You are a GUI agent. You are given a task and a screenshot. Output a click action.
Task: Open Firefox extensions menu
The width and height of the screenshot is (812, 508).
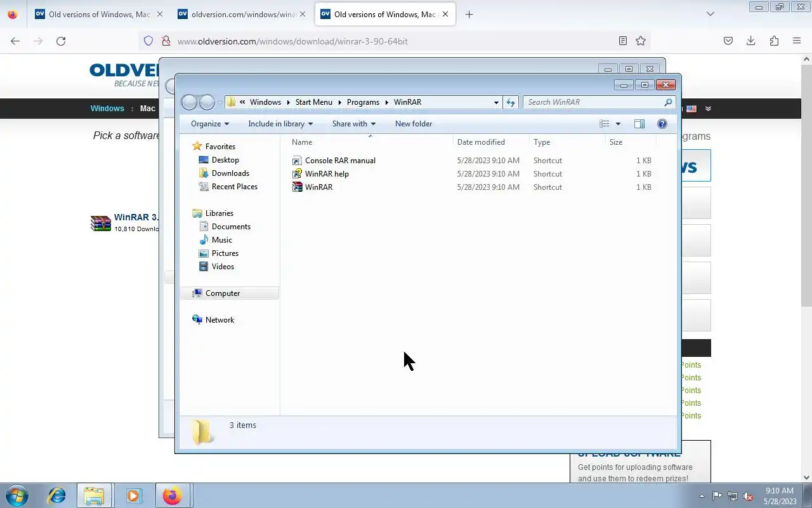[774, 41]
